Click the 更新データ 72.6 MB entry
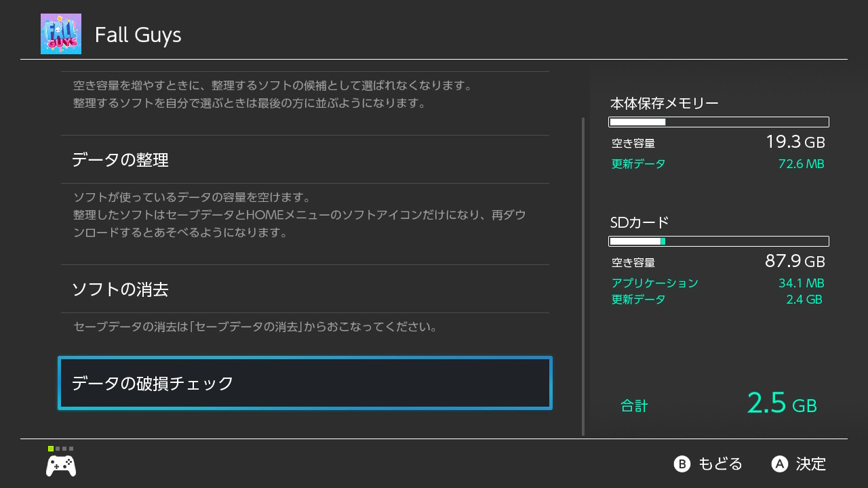Image resolution: width=868 pixels, height=488 pixels. tap(718, 164)
